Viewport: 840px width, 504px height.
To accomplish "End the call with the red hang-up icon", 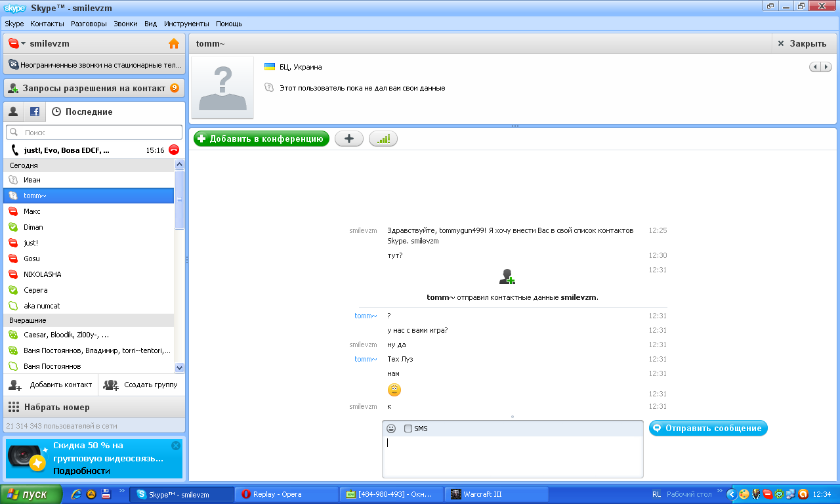I will pyautogui.click(x=174, y=150).
